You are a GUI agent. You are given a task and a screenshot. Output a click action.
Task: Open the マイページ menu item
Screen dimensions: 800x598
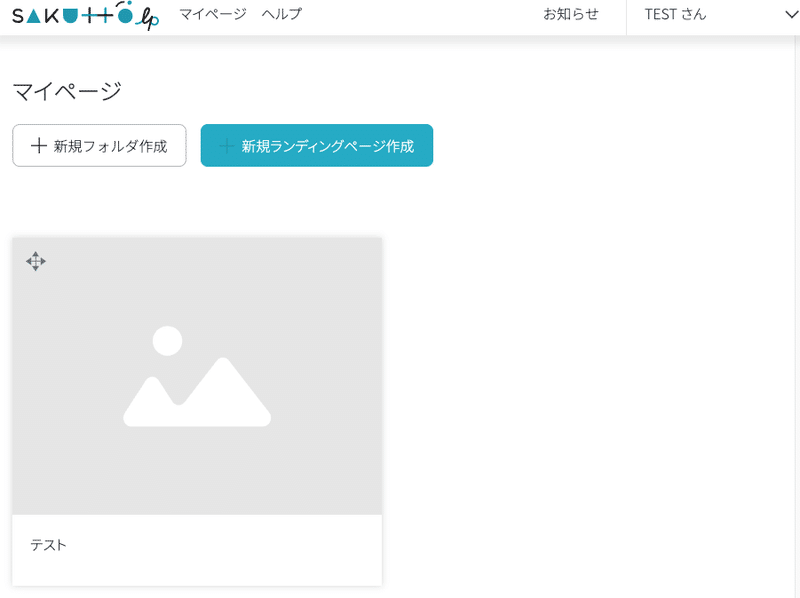click(213, 14)
